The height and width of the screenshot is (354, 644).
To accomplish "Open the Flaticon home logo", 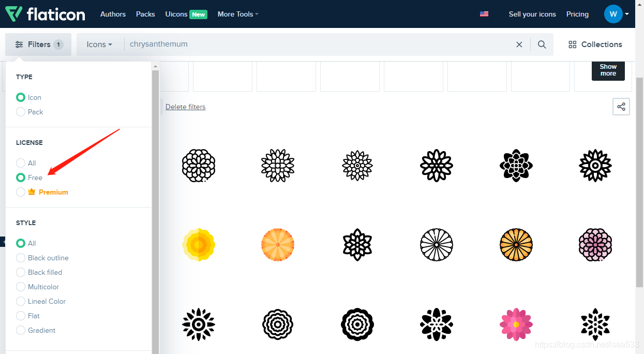I will click(x=44, y=14).
